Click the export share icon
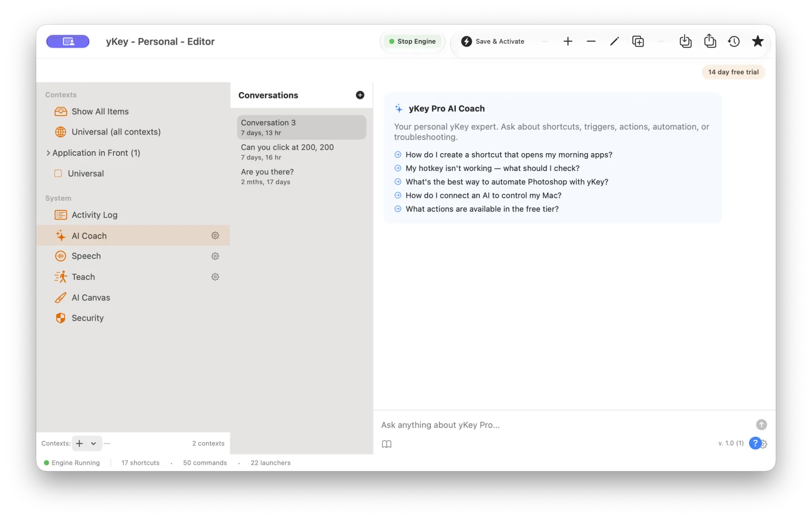 click(710, 41)
